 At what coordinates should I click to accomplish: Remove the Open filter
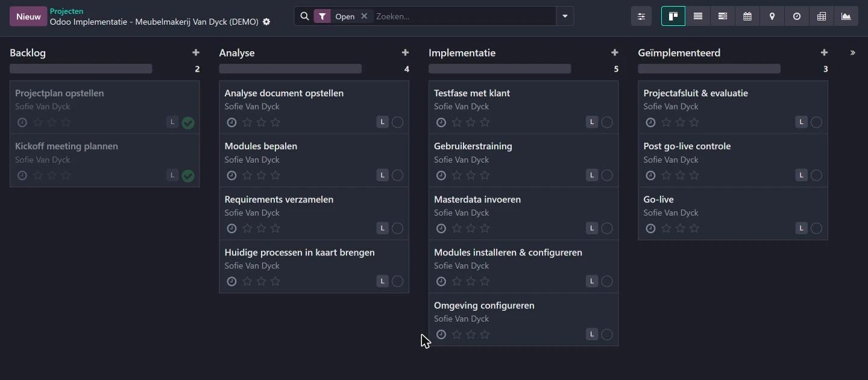pos(364,16)
